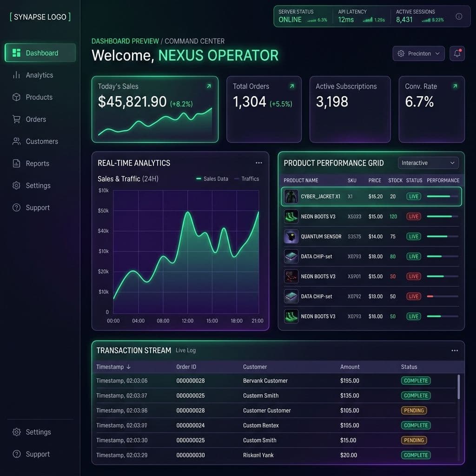The image size is (476, 476).
Task: Open the Real-Time Analytics three-dot menu
Action: pos(259,163)
